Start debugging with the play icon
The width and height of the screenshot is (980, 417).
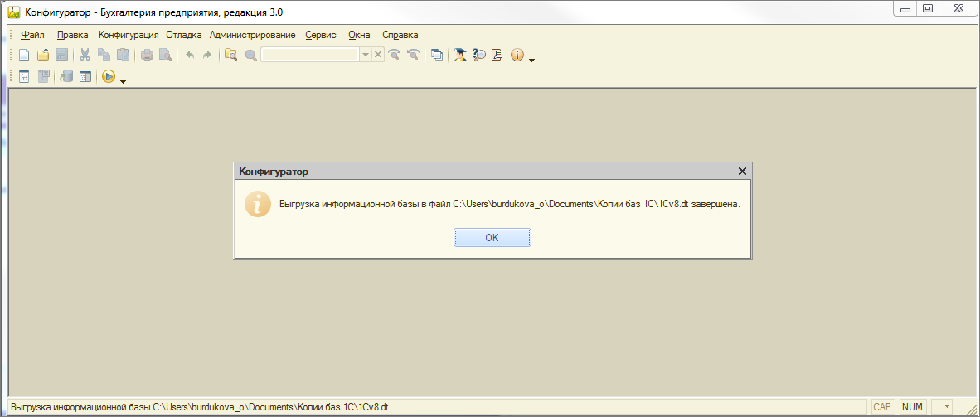pyautogui.click(x=108, y=76)
